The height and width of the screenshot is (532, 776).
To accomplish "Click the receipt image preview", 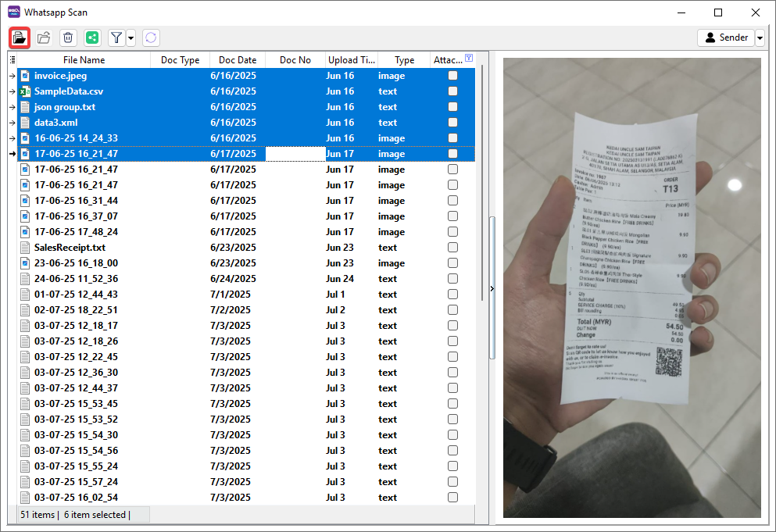I will 632,287.
